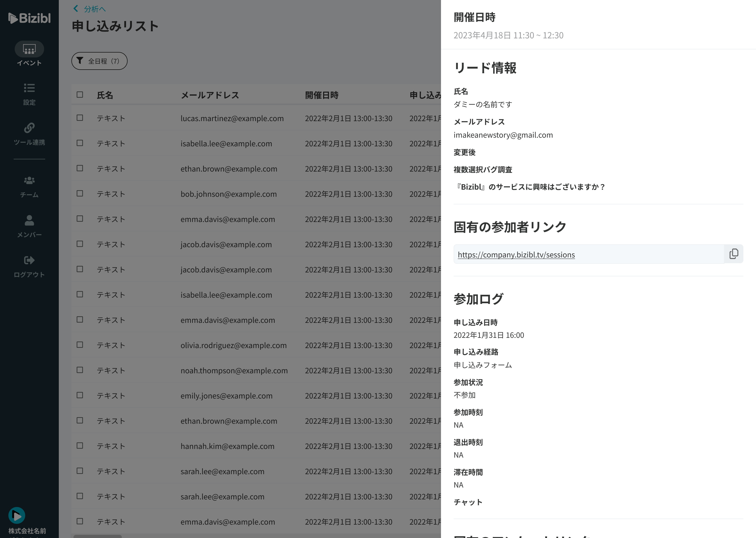The image size is (756, 538).
Task: Click the company avatar icon at bottom-left
Action: tap(17, 515)
